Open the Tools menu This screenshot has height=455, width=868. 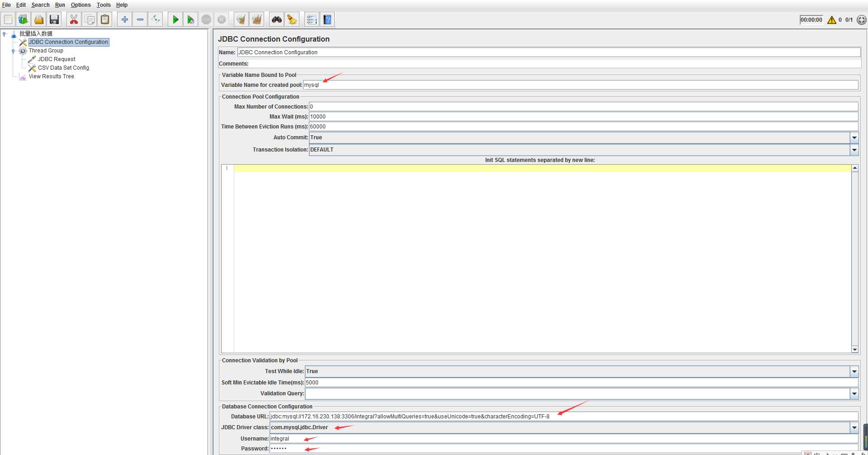pyautogui.click(x=104, y=5)
